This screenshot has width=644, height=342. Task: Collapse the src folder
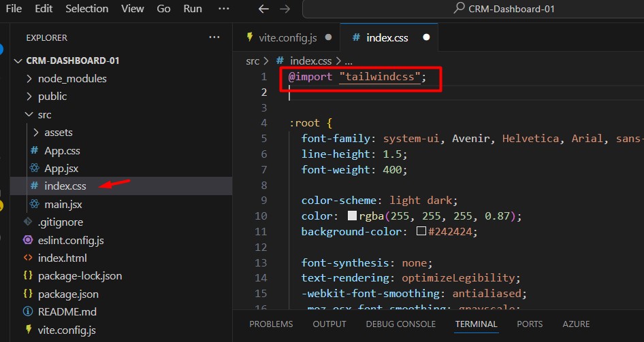44,114
